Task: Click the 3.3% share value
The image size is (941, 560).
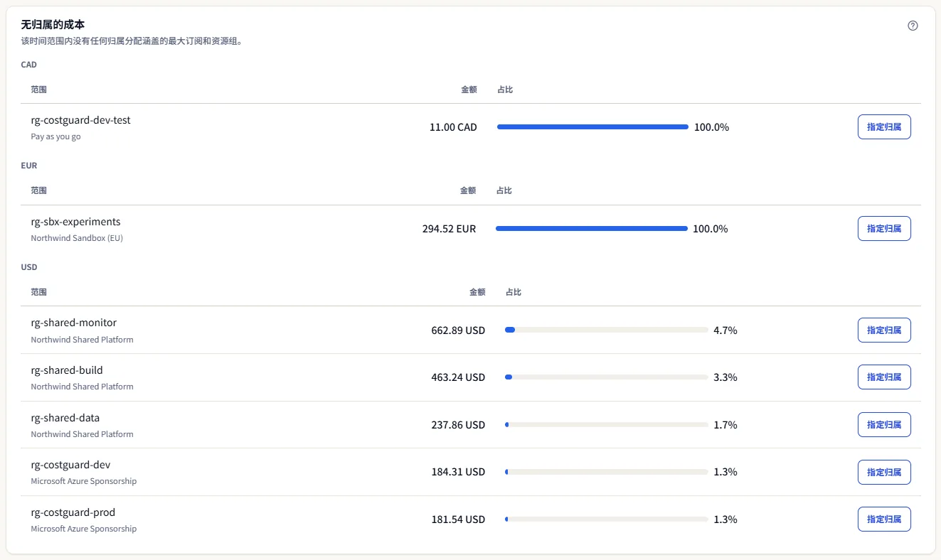Action: click(725, 377)
